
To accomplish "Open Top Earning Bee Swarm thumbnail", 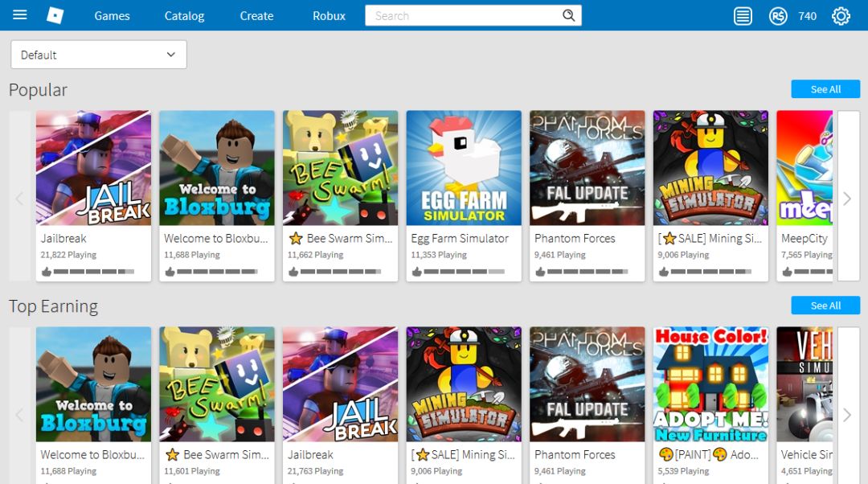I will (217, 384).
